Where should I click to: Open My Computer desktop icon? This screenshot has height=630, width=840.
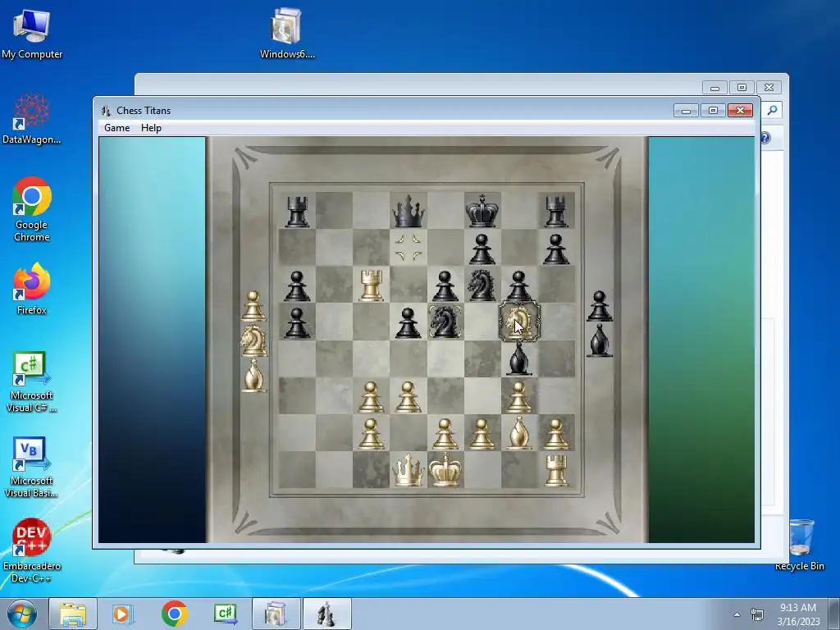(x=32, y=33)
